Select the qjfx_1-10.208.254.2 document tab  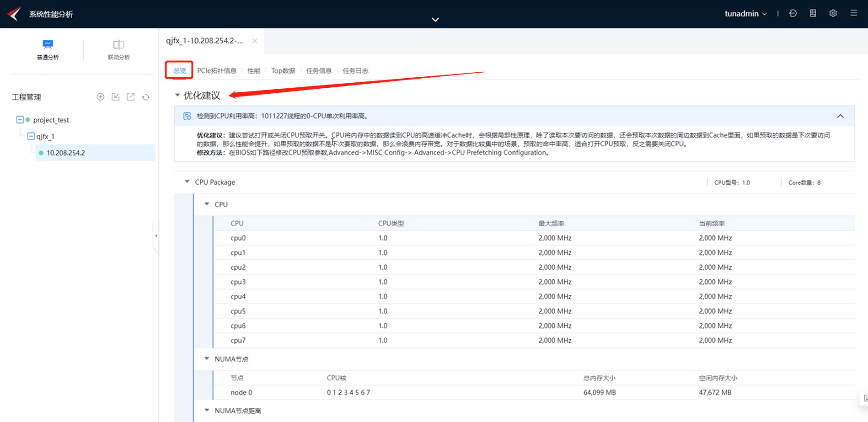click(204, 41)
